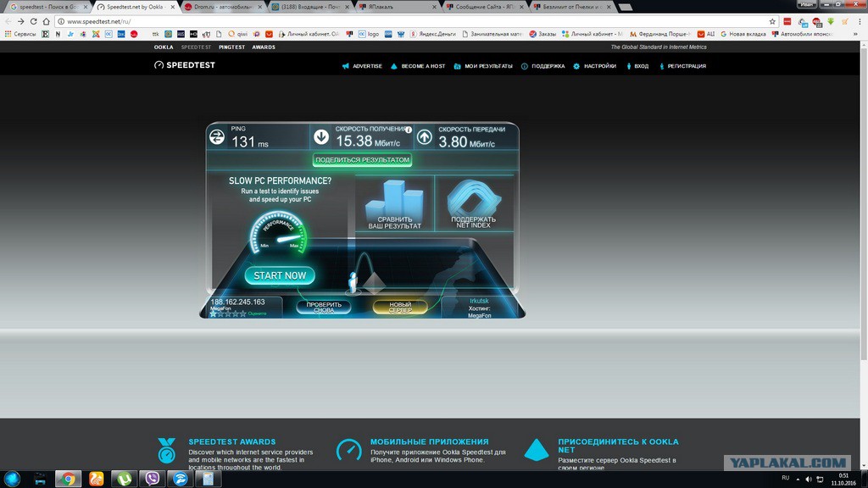This screenshot has width=868, height=488.
Task: Click the mobile apps gauge icon
Action: point(348,450)
